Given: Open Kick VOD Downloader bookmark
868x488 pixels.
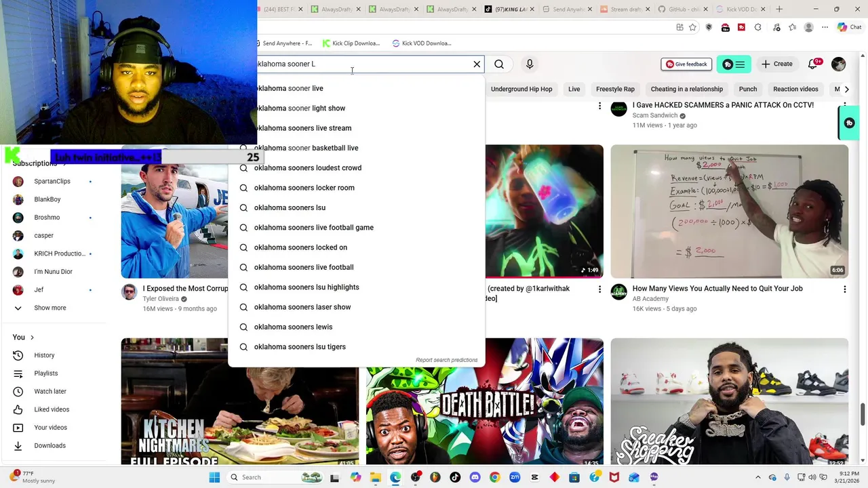Looking at the screenshot, I should (421, 43).
